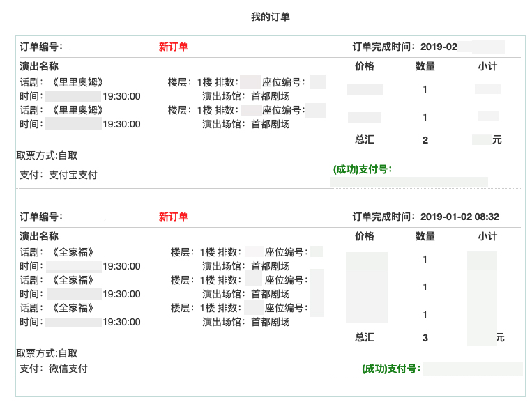Click payment method 支付宝支付

pyautogui.click(x=73, y=175)
